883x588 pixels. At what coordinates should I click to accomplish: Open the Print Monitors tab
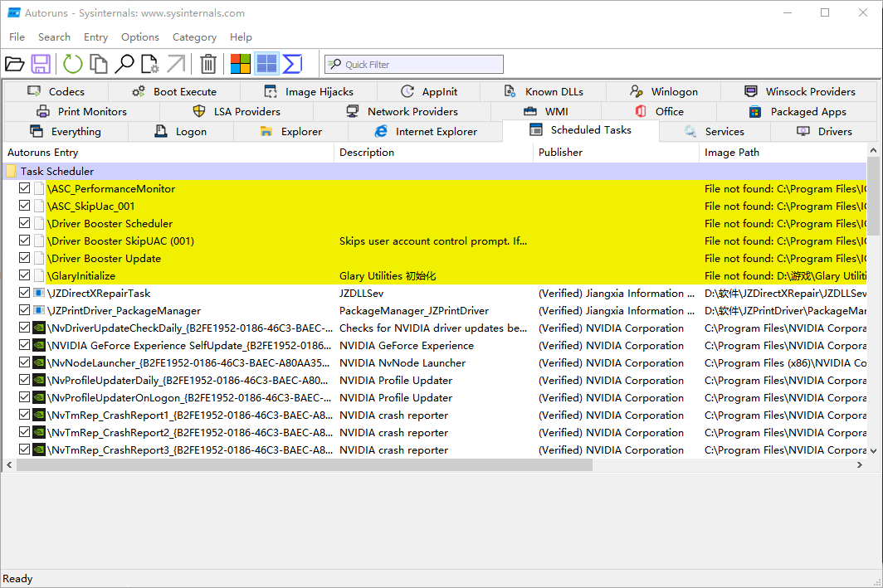click(x=81, y=111)
